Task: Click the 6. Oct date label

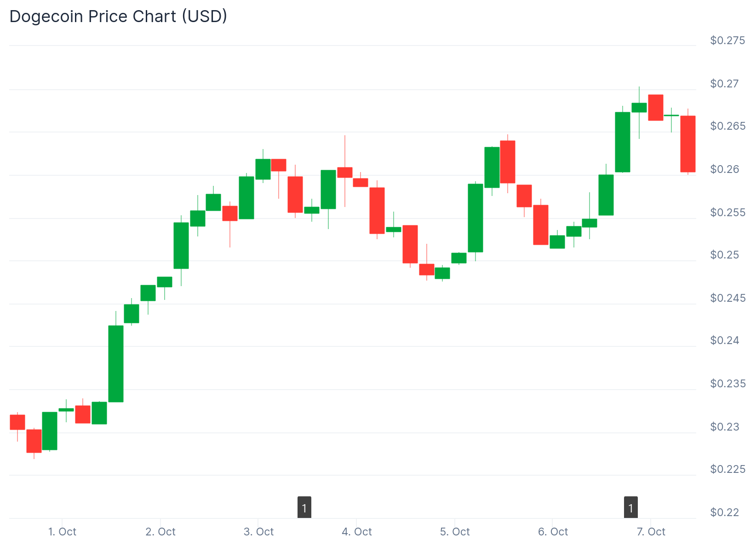Action: click(x=553, y=532)
